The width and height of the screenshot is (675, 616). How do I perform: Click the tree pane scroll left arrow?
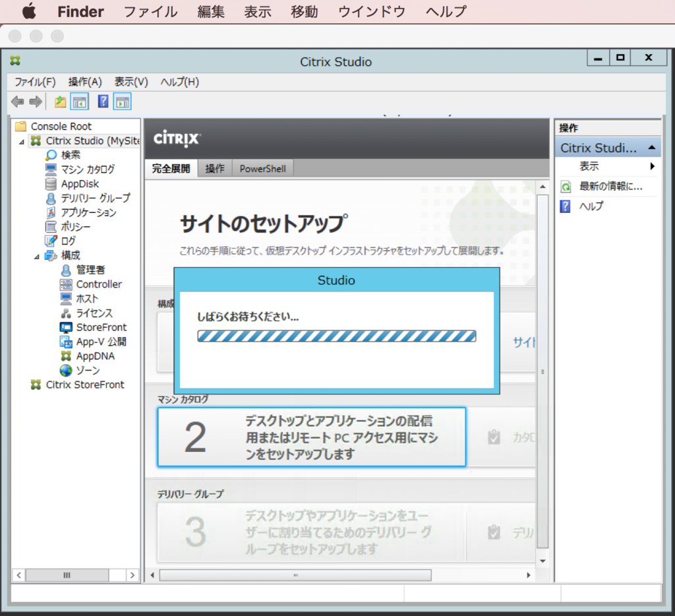click(x=18, y=575)
